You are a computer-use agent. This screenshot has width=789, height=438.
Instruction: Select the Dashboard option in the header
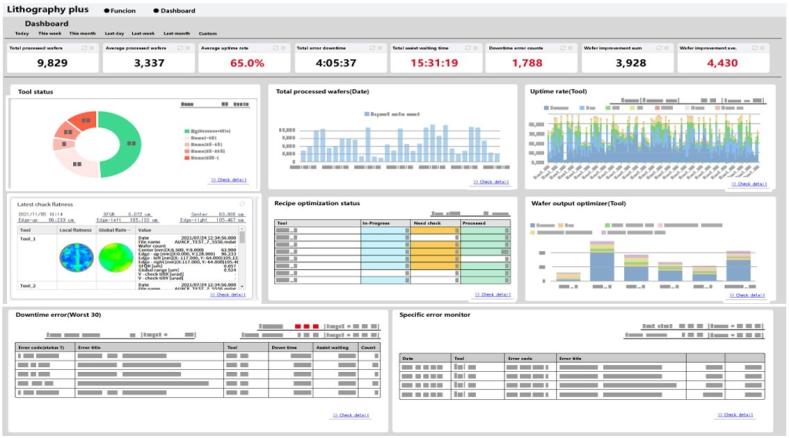(x=176, y=10)
